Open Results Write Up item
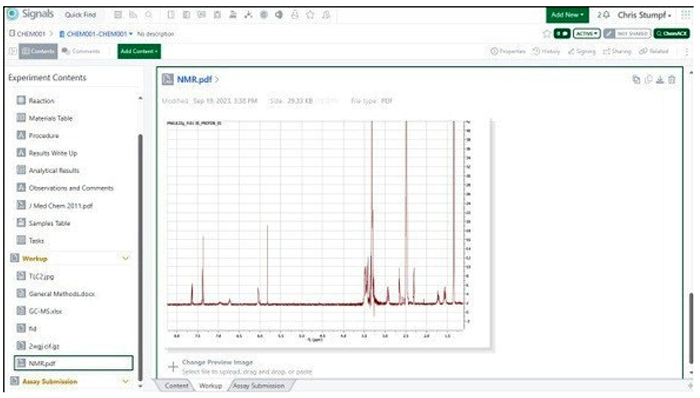The width and height of the screenshot is (700, 398). point(53,153)
